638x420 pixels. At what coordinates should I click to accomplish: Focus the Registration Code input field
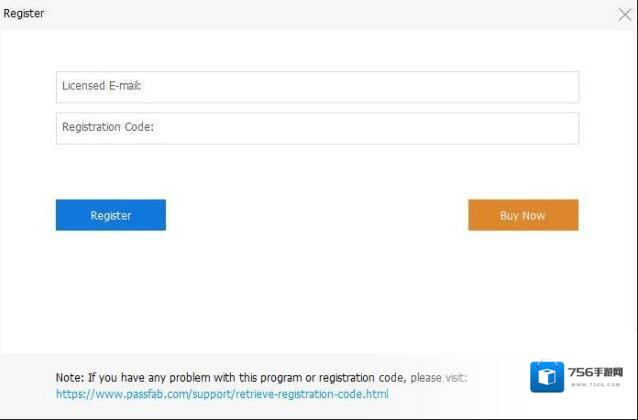317,128
